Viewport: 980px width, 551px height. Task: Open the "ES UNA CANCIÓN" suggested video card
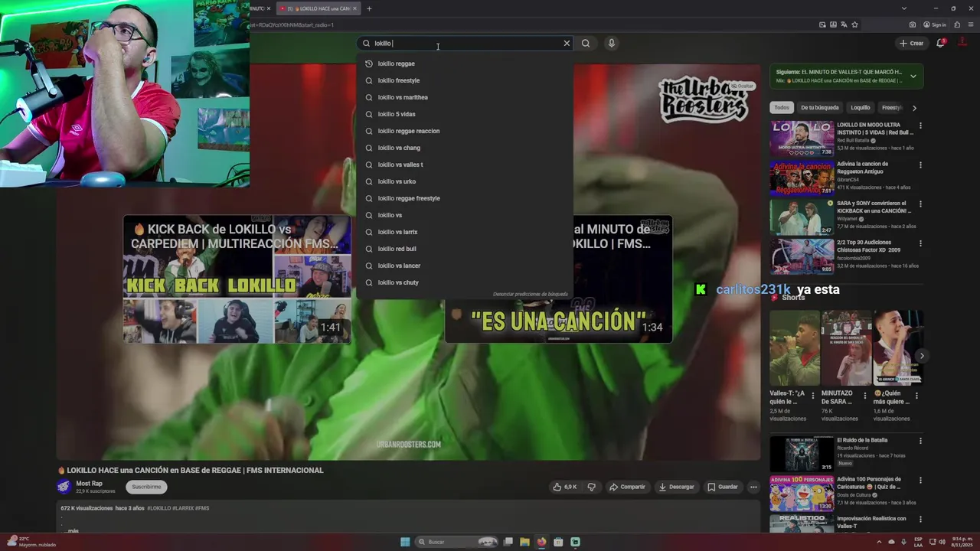(558, 279)
